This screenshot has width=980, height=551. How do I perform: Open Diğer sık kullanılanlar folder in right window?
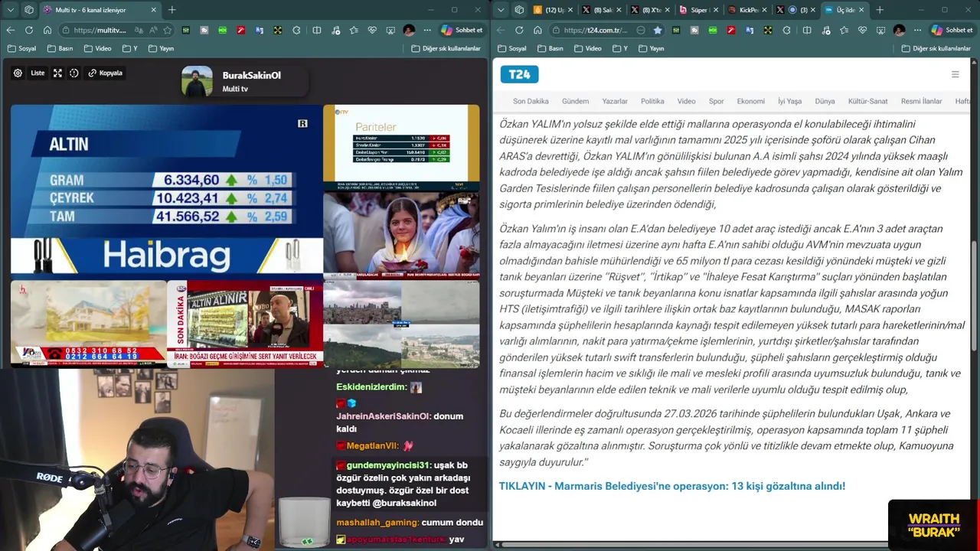(936, 48)
